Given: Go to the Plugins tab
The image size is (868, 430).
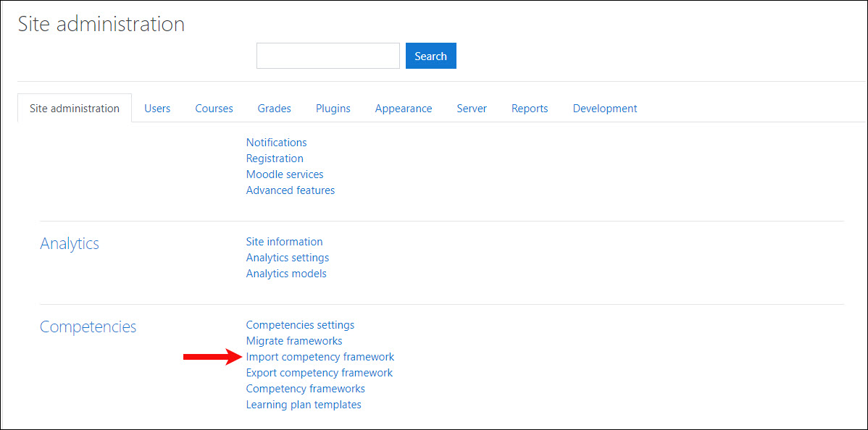Looking at the screenshot, I should 333,109.
